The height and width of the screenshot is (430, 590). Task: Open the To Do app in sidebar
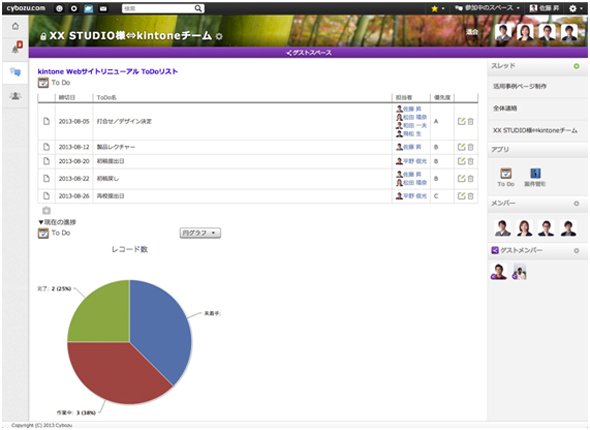click(506, 177)
